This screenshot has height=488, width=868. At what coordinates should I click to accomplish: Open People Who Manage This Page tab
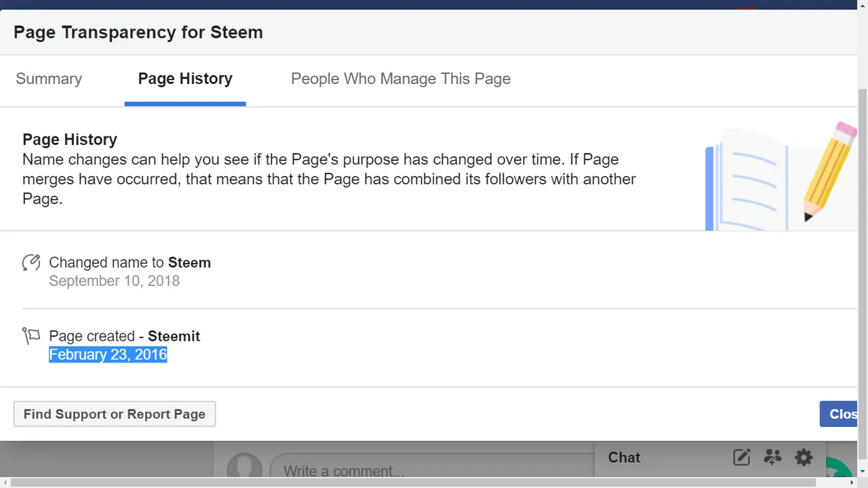401,79
